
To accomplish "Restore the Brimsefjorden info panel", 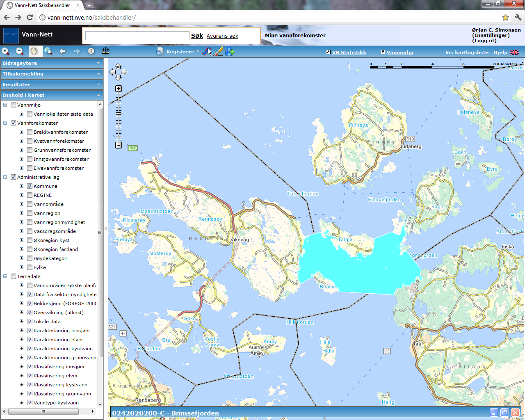I will pos(504,413).
